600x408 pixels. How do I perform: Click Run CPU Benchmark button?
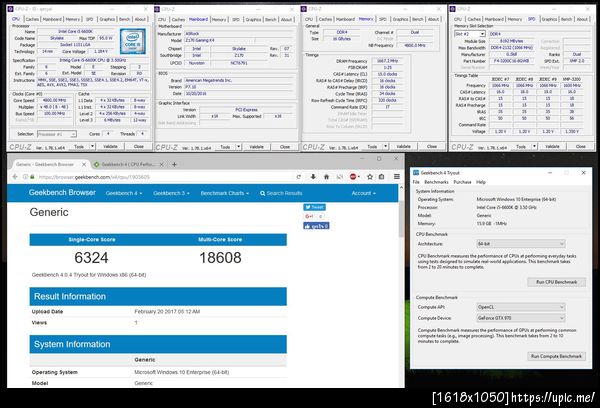tap(556, 282)
